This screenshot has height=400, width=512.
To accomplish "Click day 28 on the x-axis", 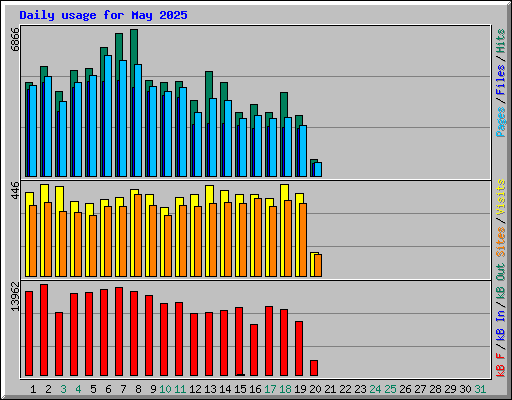I will click(x=435, y=389).
